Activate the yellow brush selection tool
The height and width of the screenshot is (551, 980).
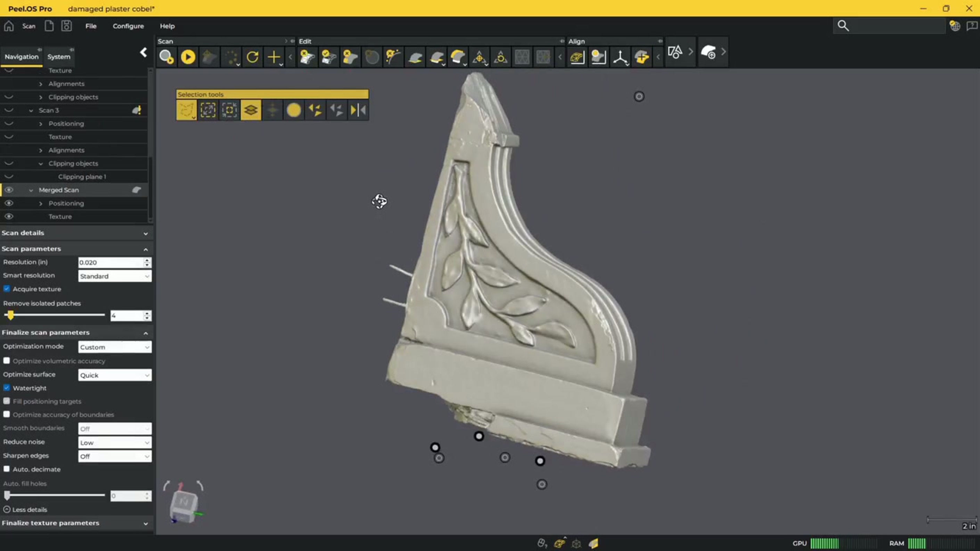pos(294,110)
